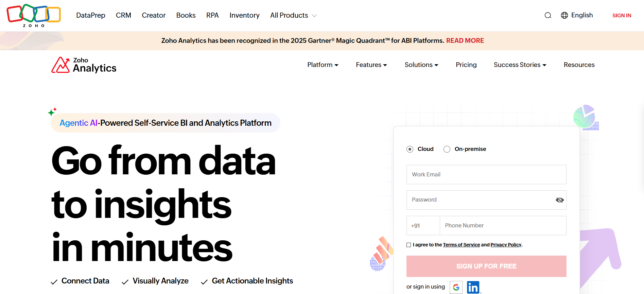The image size is (644, 294).
Task: Expand the All Products dropdown
Action: coord(293,15)
